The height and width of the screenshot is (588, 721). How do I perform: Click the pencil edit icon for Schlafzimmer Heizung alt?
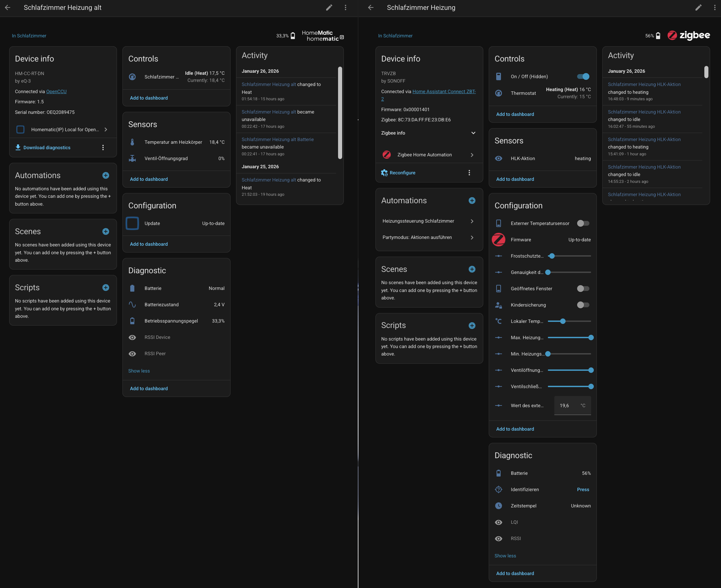[x=329, y=7]
